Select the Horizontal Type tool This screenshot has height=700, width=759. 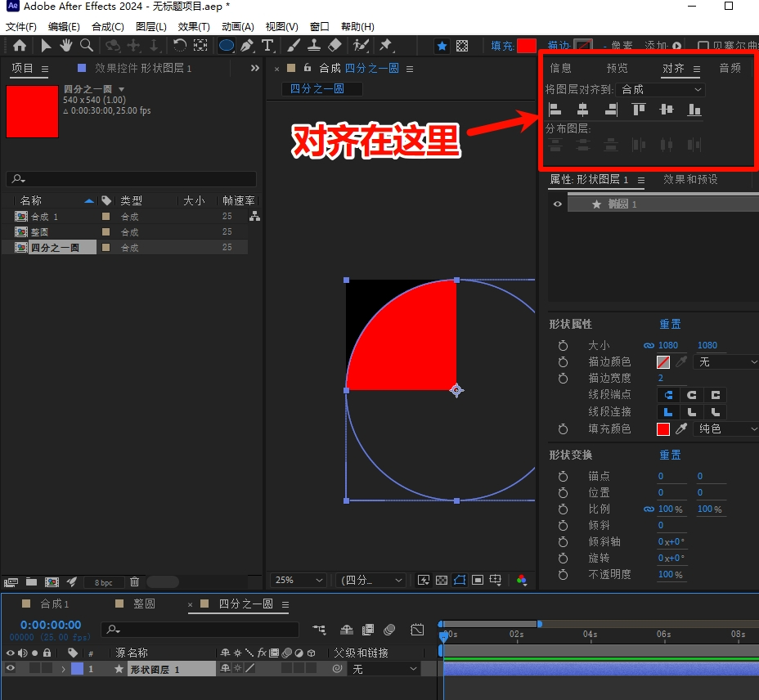click(267, 46)
